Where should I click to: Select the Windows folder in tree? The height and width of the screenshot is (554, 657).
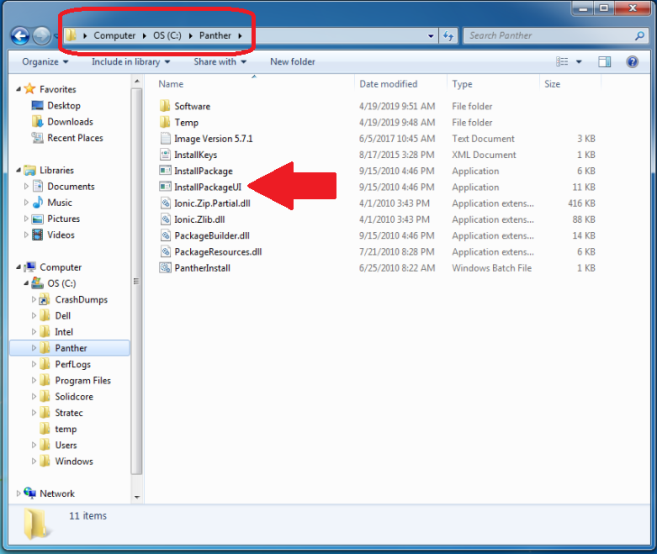point(73,461)
